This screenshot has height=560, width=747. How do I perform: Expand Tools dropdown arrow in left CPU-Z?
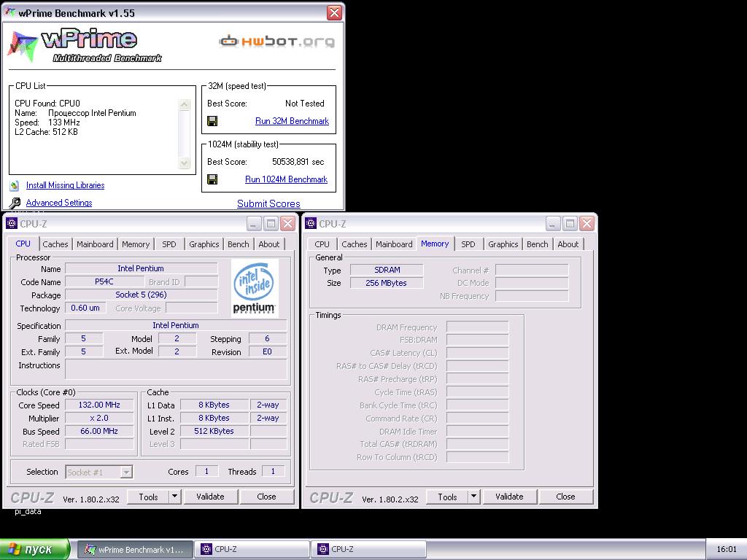[x=175, y=496]
